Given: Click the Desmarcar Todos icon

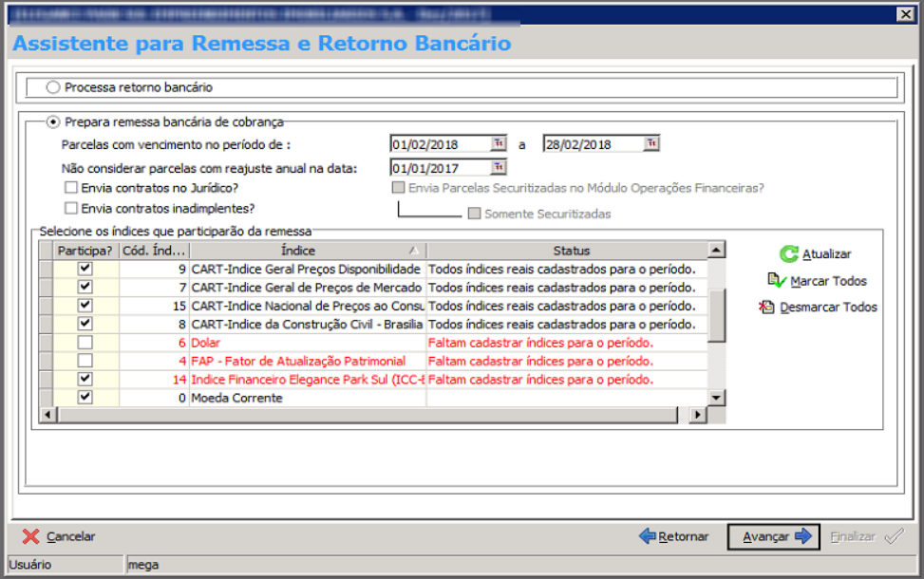Looking at the screenshot, I should (767, 307).
